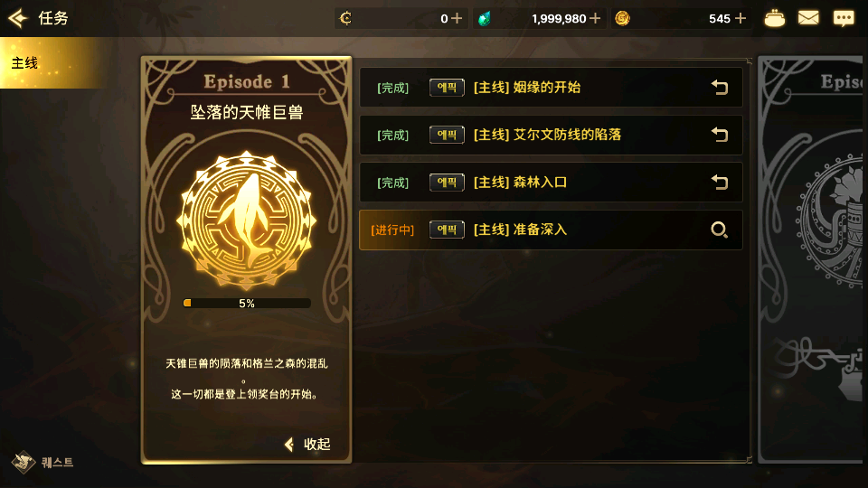Screen dimensions: 868x488
Task: Open the purse shop icon
Action: tap(775, 19)
